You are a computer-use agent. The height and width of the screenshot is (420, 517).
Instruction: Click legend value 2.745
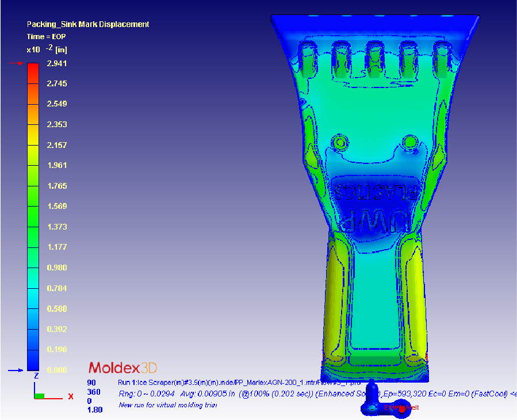(x=57, y=83)
